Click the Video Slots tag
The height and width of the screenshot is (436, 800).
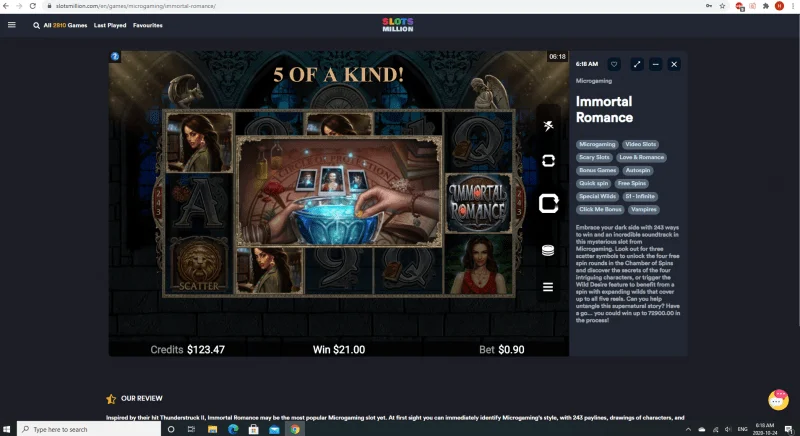tap(640, 144)
